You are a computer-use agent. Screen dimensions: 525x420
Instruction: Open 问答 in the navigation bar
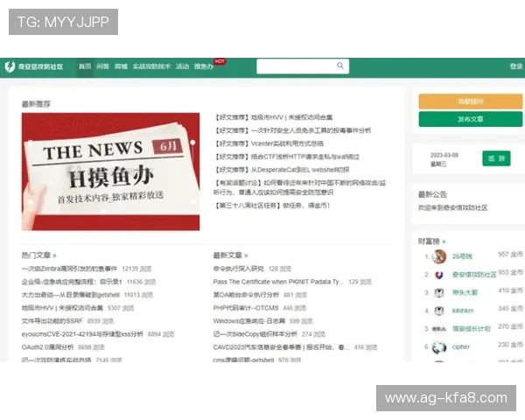[x=102, y=66]
